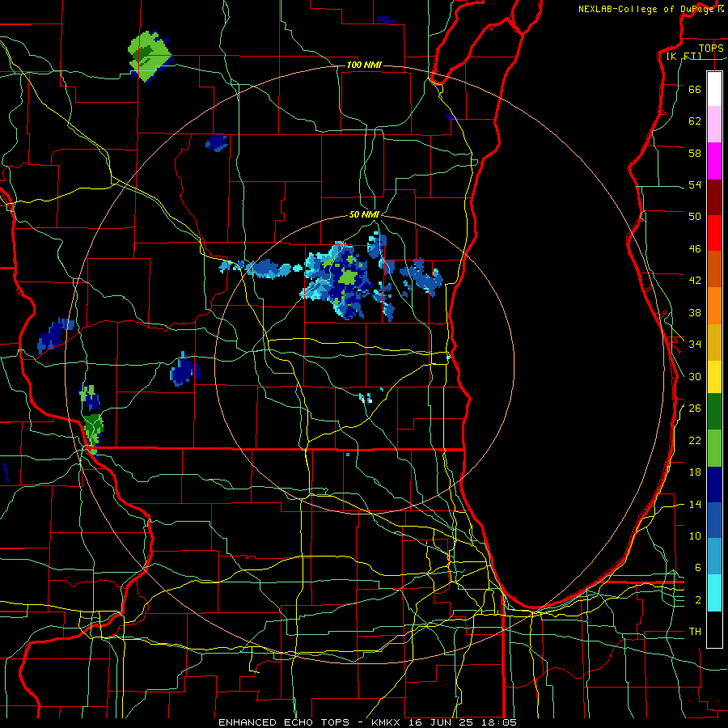This screenshot has height=728, width=728.
Task: Click the bright red legend color band
Action: tap(714, 233)
